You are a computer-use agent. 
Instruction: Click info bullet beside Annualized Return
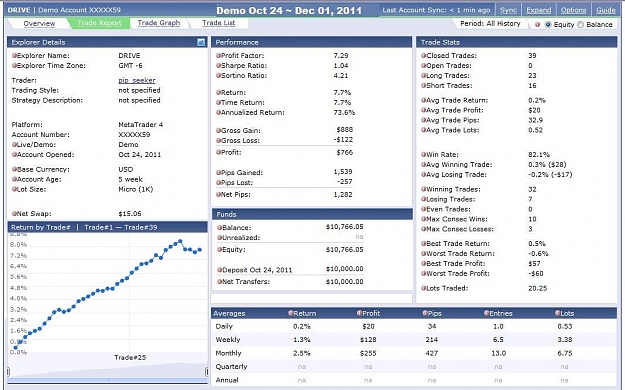point(218,112)
